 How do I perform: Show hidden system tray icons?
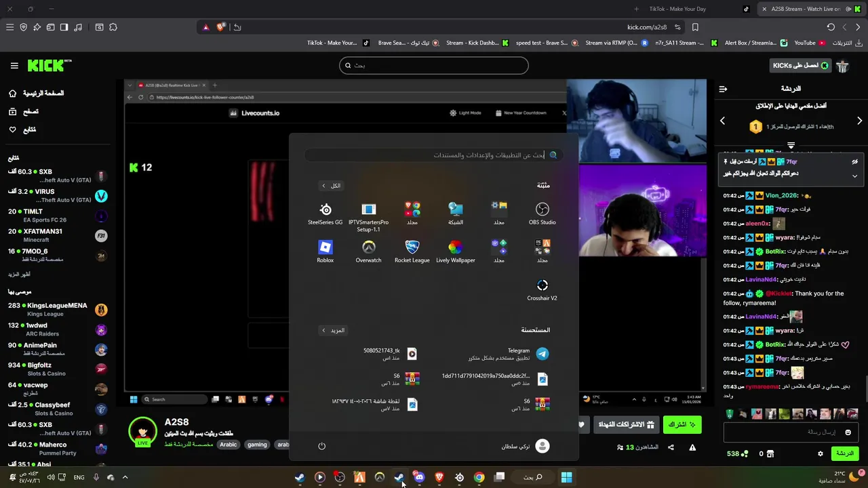tap(125, 477)
